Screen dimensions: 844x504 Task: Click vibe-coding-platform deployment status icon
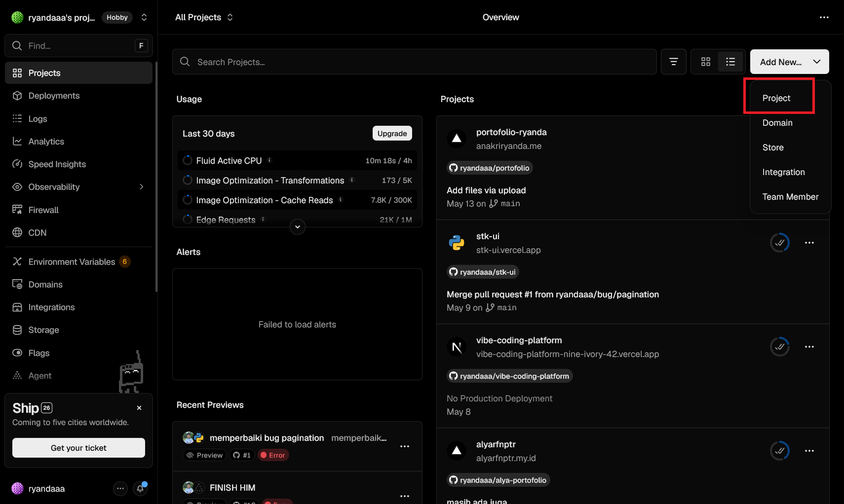pyautogui.click(x=780, y=347)
